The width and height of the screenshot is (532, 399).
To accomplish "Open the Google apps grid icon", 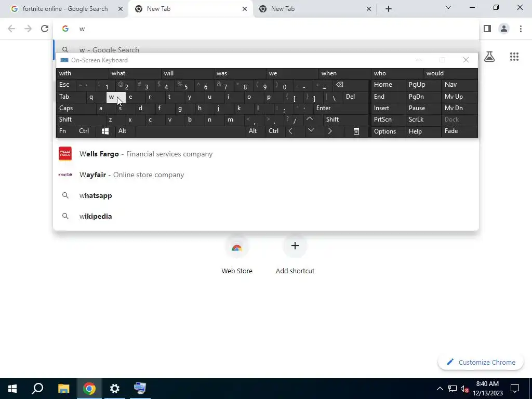I will [x=514, y=57].
